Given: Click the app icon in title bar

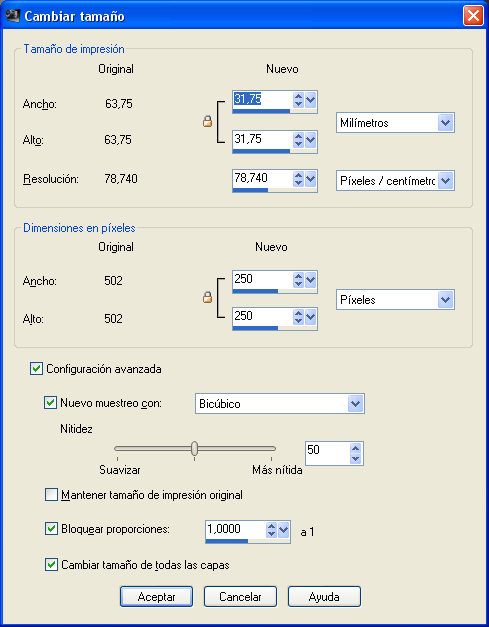Looking at the screenshot, I should (x=12, y=16).
